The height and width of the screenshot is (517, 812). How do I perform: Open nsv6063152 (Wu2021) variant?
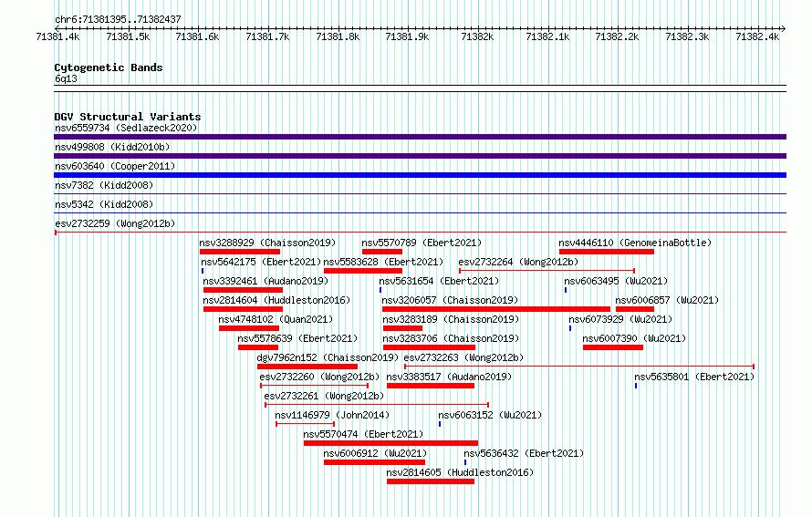pyautogui.click(x=490, y=415)
